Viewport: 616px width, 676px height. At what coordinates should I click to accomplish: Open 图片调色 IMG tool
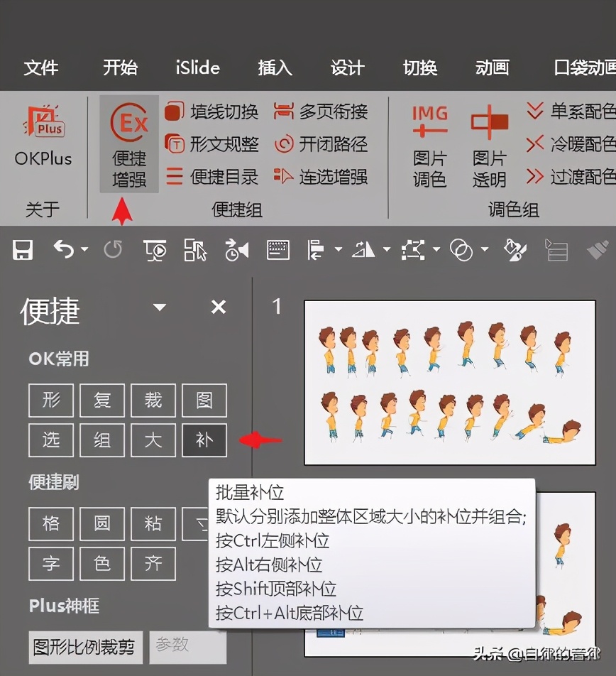pyautogui.click(x=430, y=146)
